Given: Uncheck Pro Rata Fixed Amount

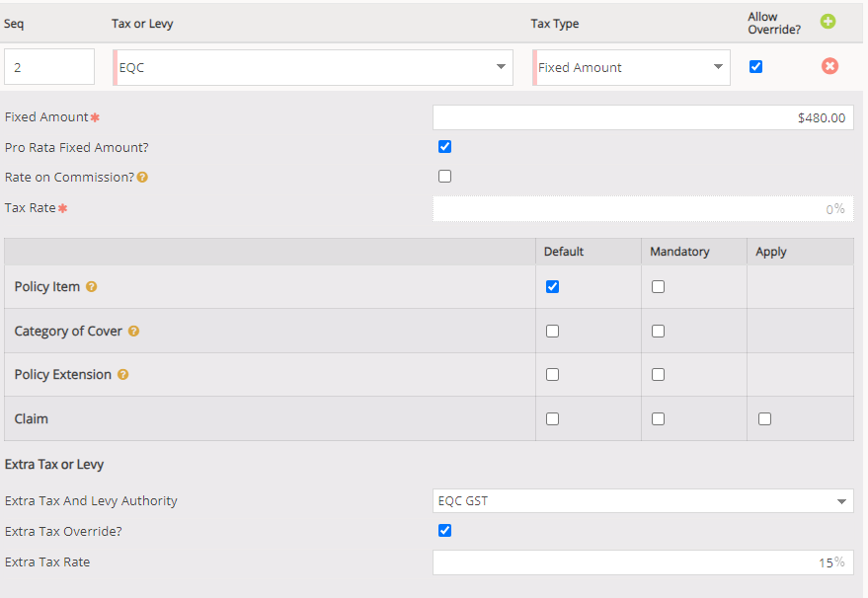Looking at the screenshot, I should coord(444,147).
